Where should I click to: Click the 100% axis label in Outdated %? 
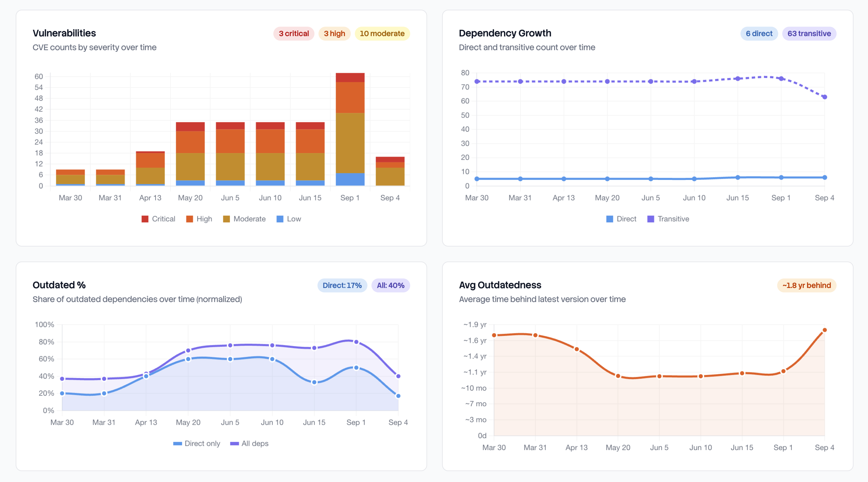(44, 324)
